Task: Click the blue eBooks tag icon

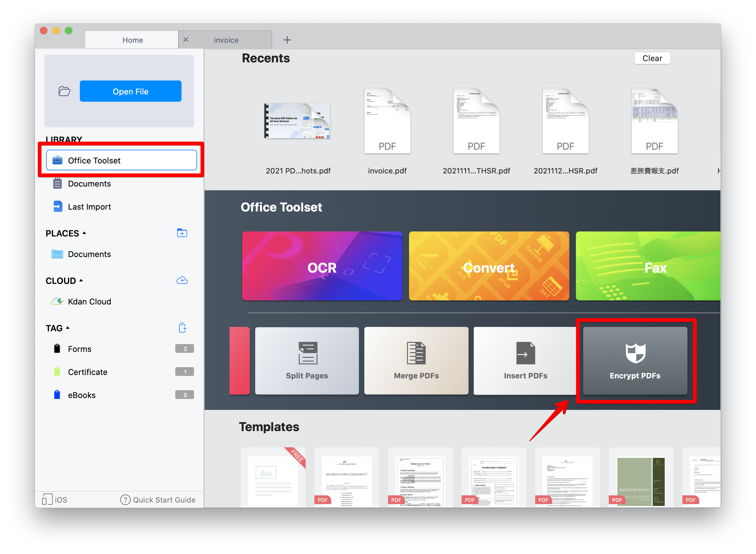Action: [x=57, y=395]
